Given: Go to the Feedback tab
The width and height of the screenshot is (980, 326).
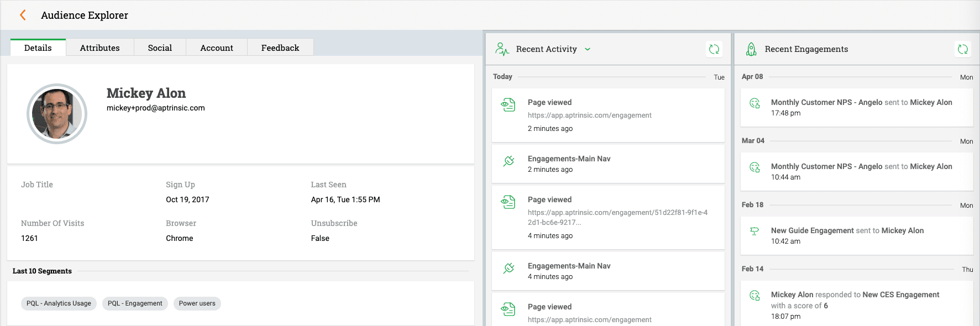Looking at the screenshot, I should point(280,48).
